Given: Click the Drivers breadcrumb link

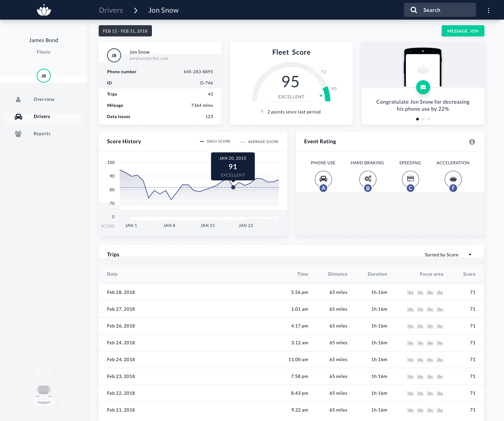Looking at the screenshot, I should point(111,10).
